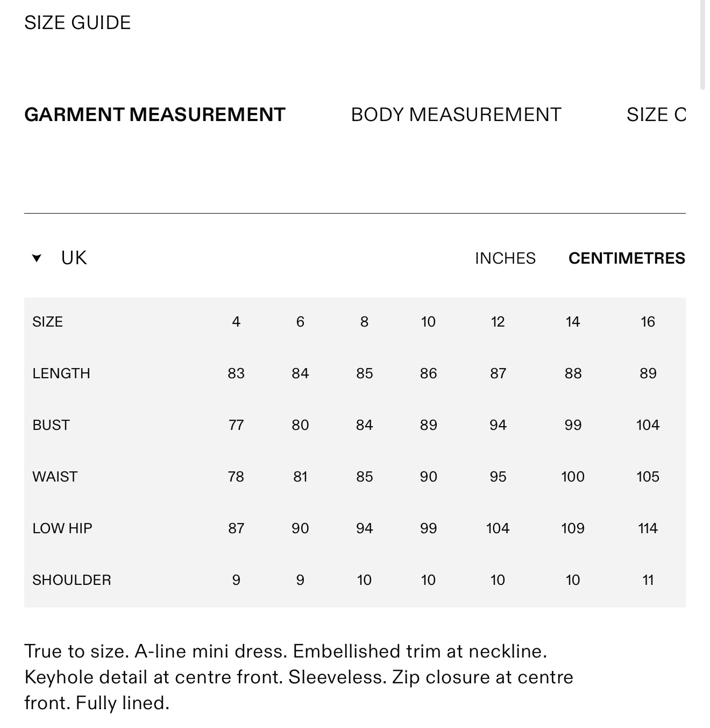
Task: Click the SHOULDER row label
Action: coord(72,580)
